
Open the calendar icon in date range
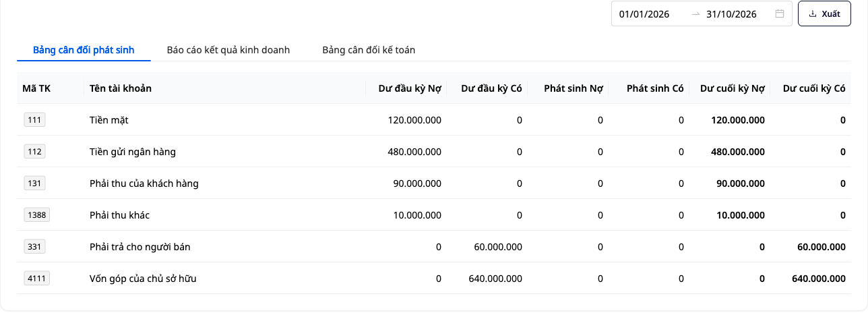coord(780,13)
